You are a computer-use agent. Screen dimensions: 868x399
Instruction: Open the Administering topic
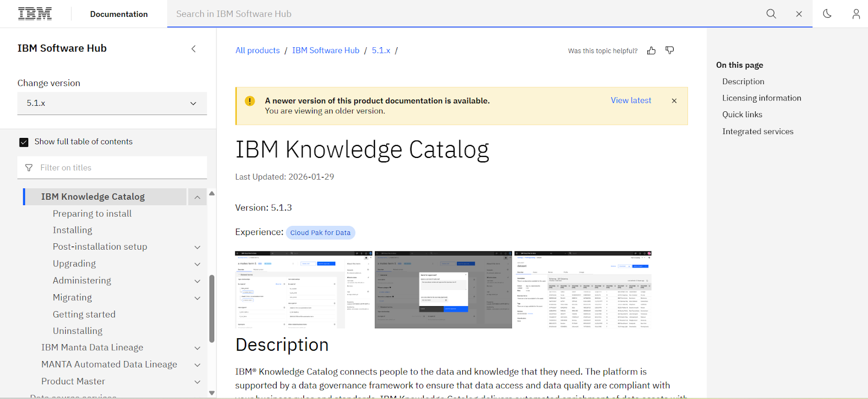click(82, 281)
